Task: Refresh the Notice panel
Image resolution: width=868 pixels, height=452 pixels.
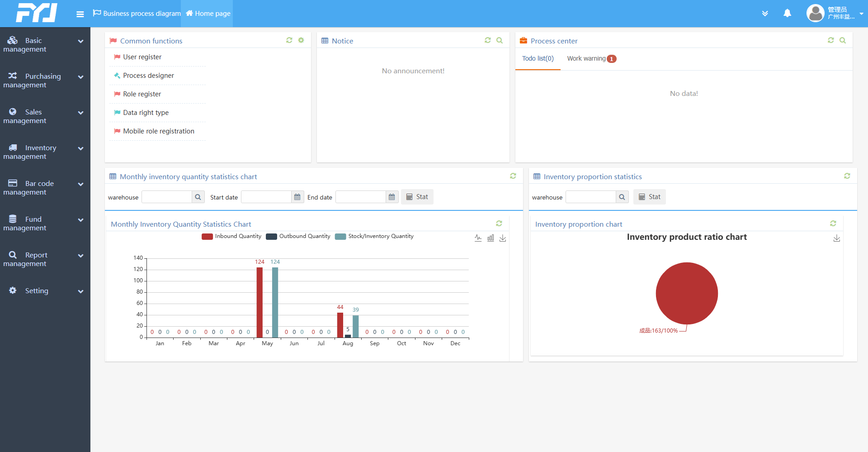Action: point(488,40)
